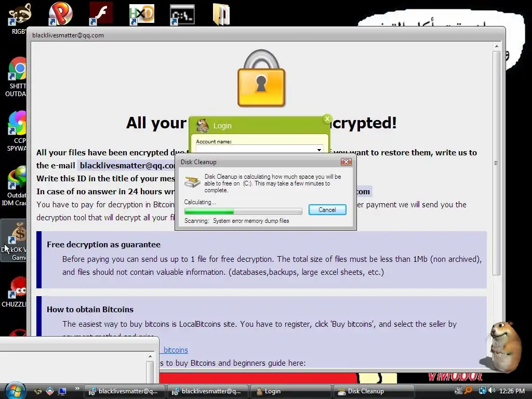Screen dimensions: 532x399
Task: Open the Google Chrome desktop icon
Action: (18, 69)
